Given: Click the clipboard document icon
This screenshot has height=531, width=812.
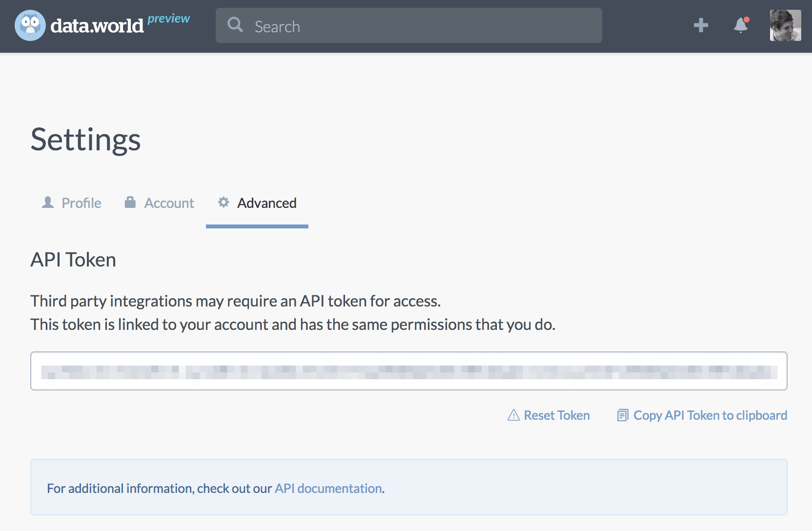Looking at the screenshot, I should tap(622, 415).
